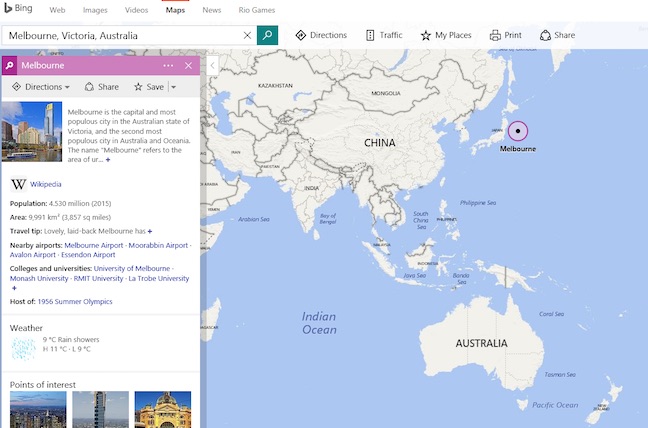Open La Trobe University link

(159, 278)
